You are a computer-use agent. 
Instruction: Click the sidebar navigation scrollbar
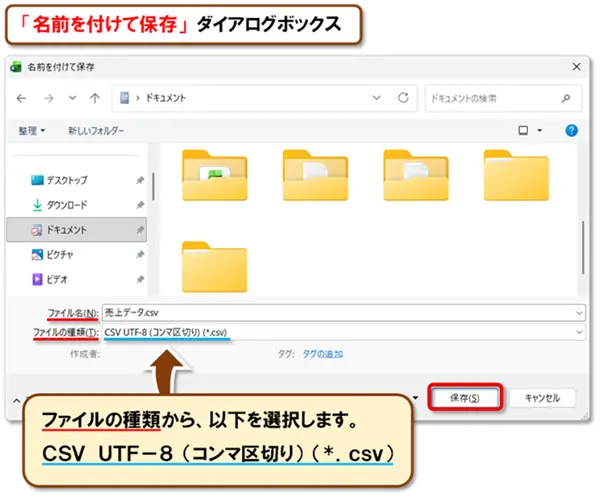153,186
